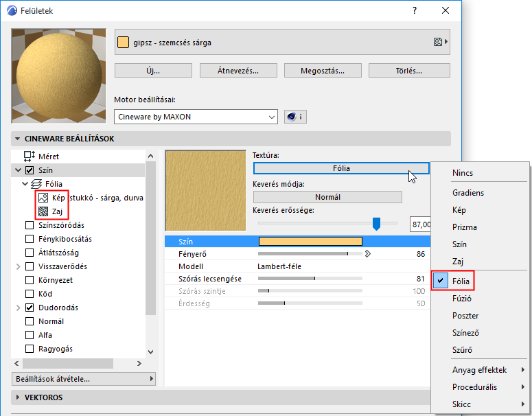Expand the Visszaverődés tree node

point(19,267)
